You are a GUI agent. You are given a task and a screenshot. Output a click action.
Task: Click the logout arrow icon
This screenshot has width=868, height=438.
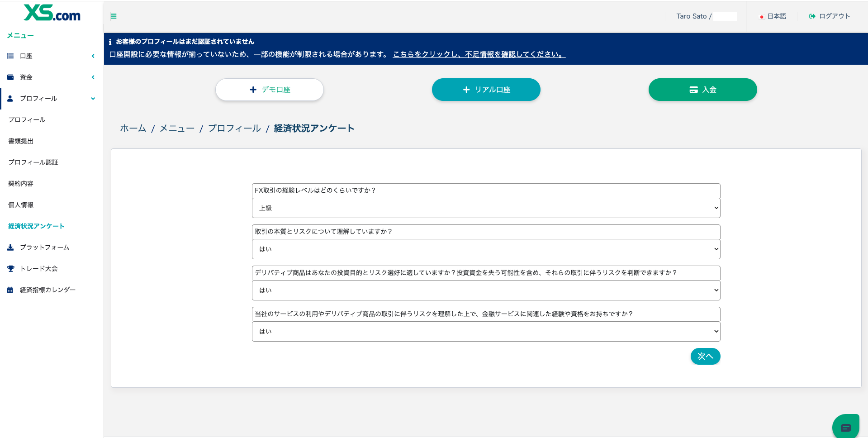click(x=812, y=16)
